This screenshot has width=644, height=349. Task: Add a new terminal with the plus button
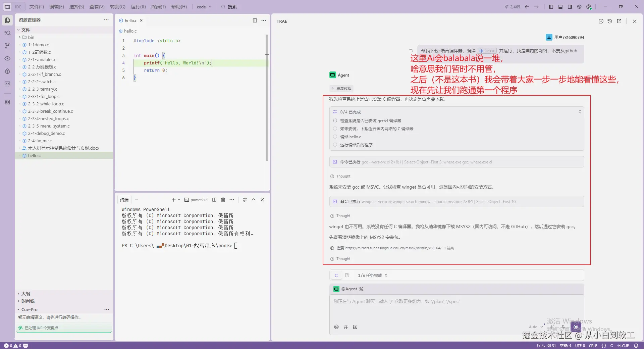(173, 200)
